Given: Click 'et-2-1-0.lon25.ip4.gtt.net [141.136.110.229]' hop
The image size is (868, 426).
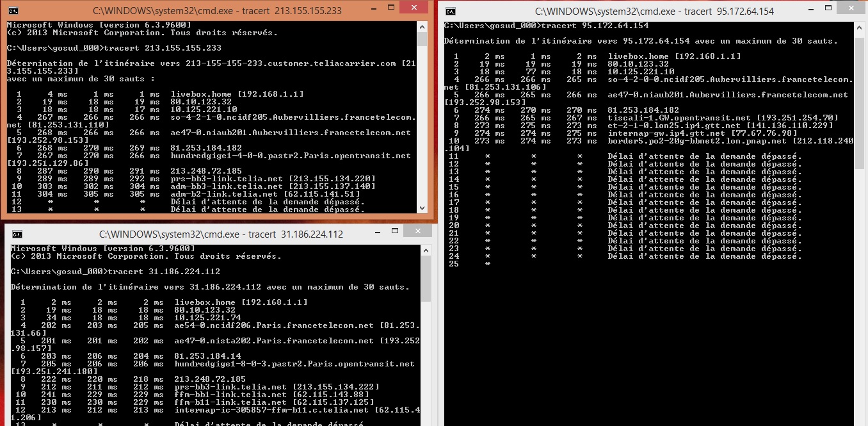Looking at the screenshot, I should (x=720, y=126).
